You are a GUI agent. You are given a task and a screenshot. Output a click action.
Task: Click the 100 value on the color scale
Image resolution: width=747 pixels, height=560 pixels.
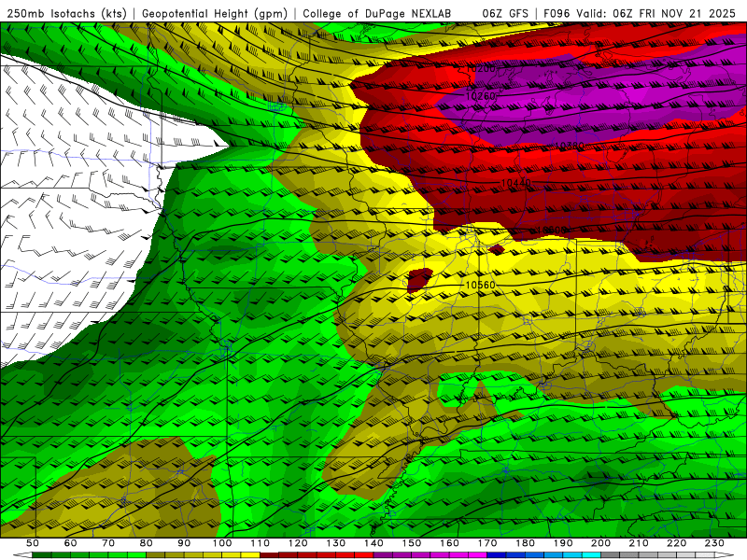tap(222, 543)
